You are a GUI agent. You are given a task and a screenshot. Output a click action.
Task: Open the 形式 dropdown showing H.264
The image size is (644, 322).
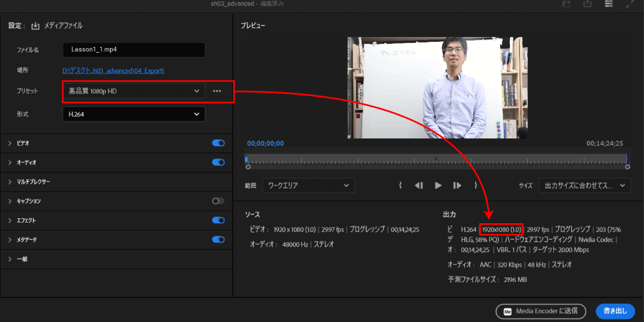134,114
